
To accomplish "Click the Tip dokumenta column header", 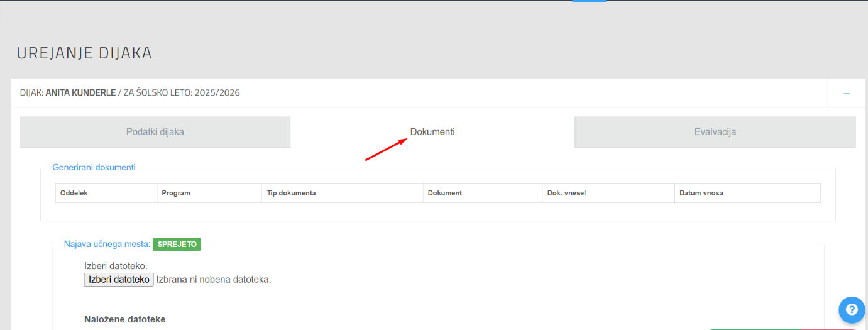I will pos(343,193).
